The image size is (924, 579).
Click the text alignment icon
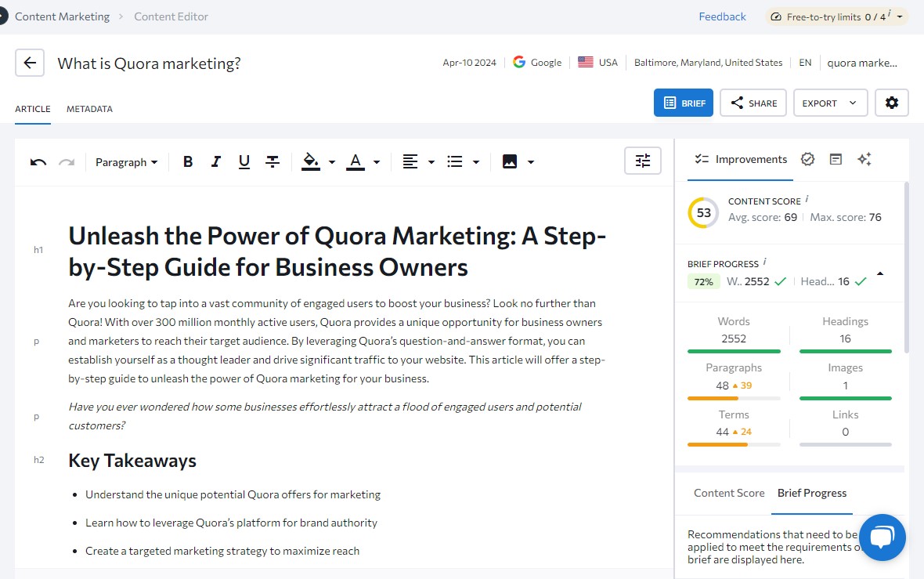410,161
